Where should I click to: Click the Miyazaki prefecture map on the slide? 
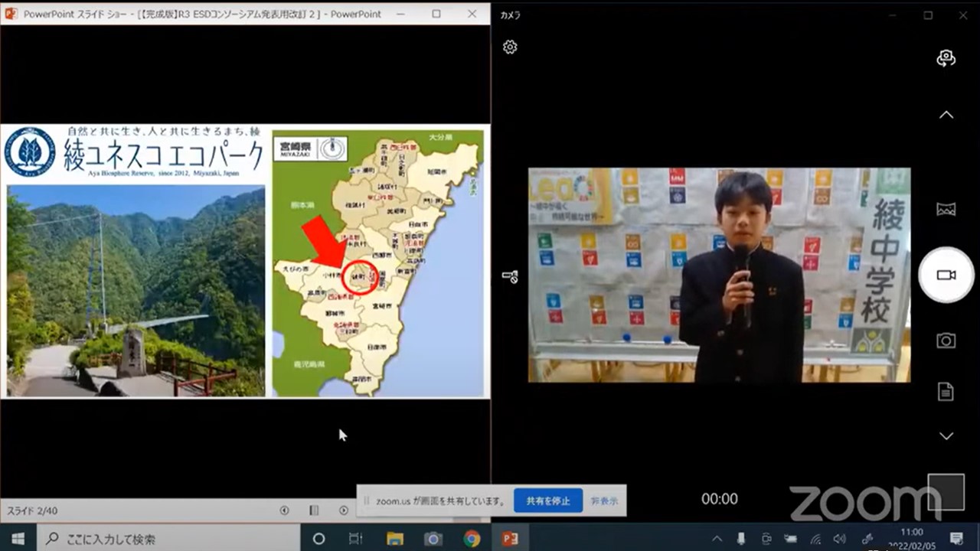(x=378, y=262)
